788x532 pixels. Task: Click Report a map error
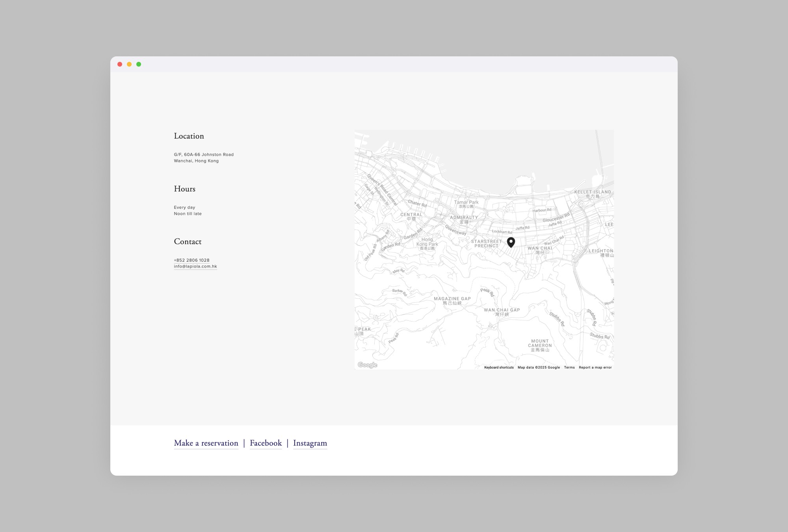pos(595,367)
